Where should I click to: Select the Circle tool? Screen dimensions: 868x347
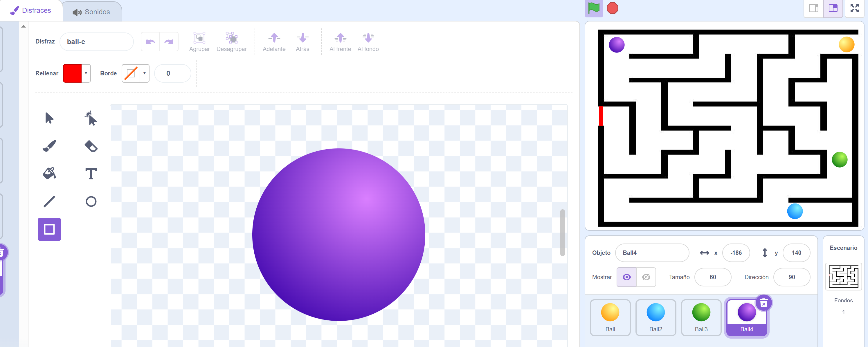(x=91, y=201)
